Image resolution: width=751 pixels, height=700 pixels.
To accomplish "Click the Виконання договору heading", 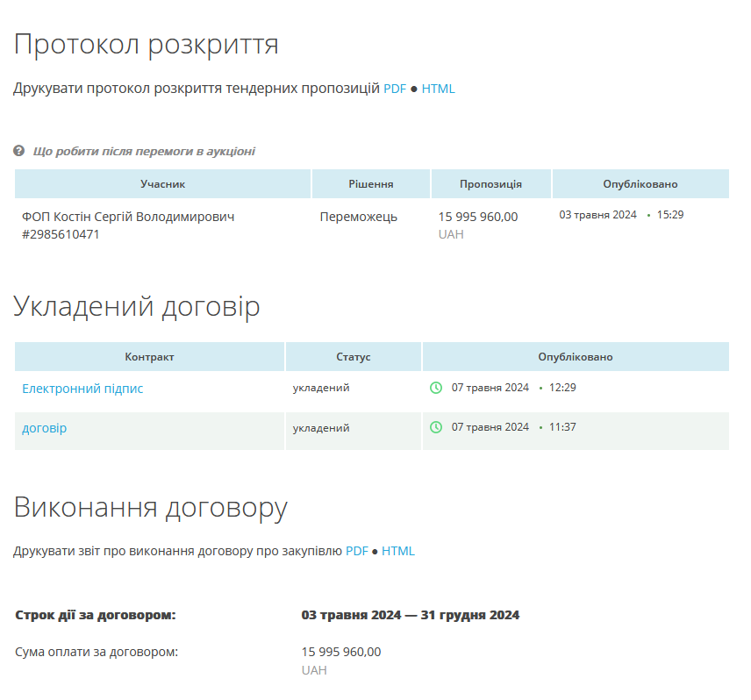I will pyautogui.click(x=150, y=507).
